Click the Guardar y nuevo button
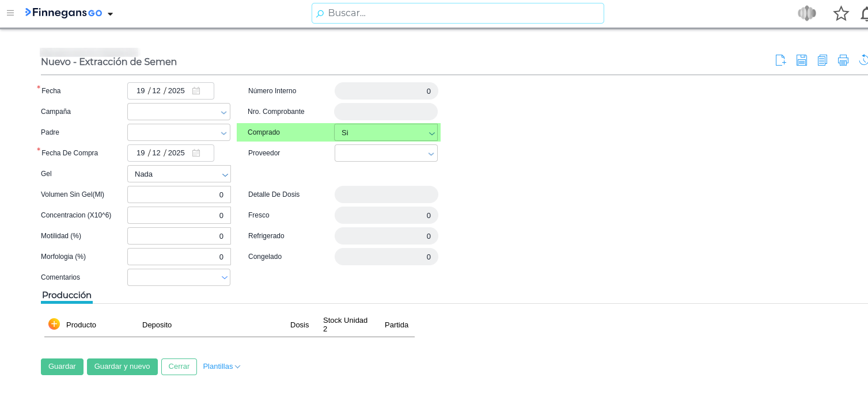 point(122,367)
